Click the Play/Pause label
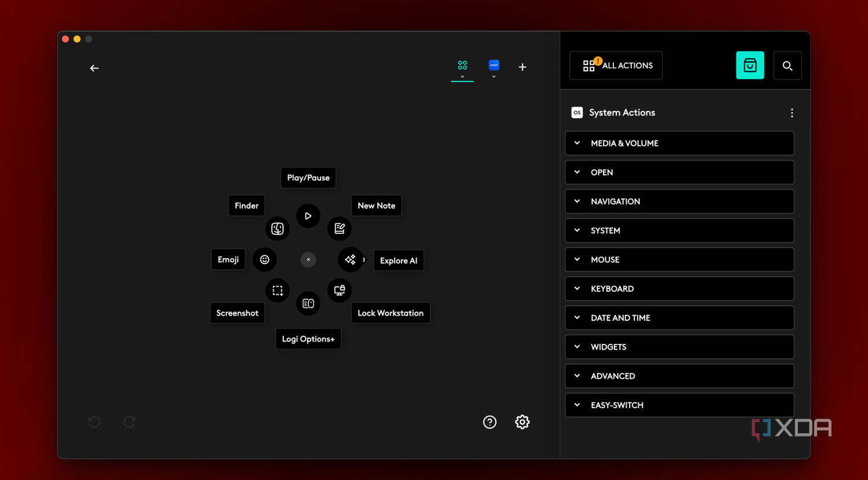Viewport: 868px width, 480px height. point(308,178)
